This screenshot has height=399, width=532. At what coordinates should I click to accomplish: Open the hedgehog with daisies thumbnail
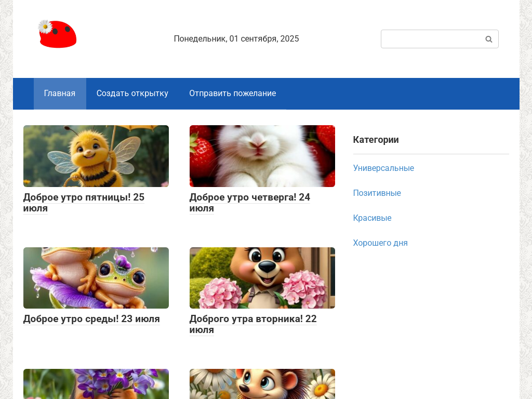point(262,384)
